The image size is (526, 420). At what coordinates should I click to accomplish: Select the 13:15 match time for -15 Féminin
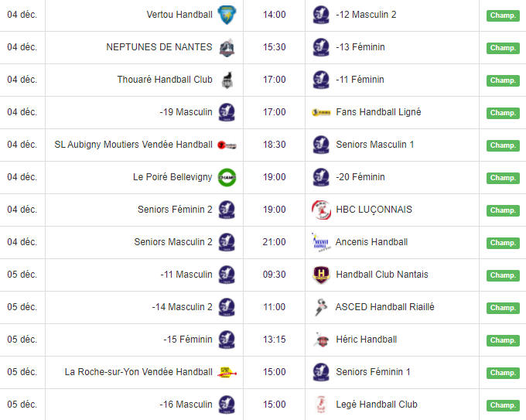(274, 340)
